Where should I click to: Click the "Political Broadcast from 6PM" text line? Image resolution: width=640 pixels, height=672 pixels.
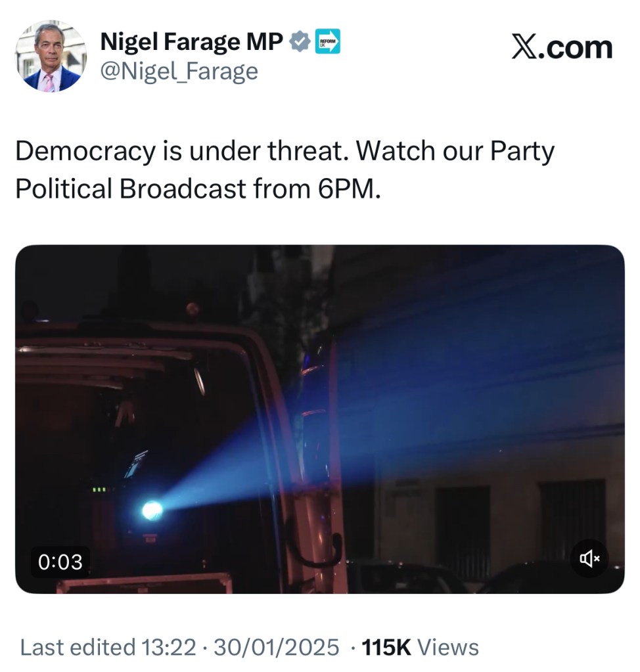(x=197, y=189)
